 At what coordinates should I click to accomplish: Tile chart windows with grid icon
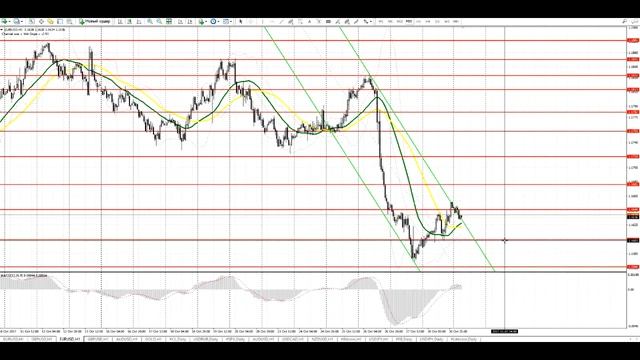169,21
